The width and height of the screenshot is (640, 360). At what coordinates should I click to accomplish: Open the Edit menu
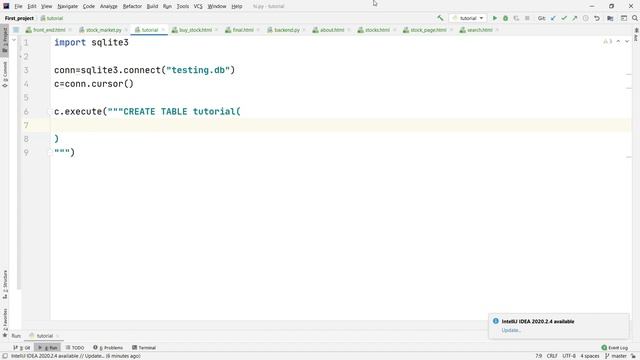(x=32, y=6)
